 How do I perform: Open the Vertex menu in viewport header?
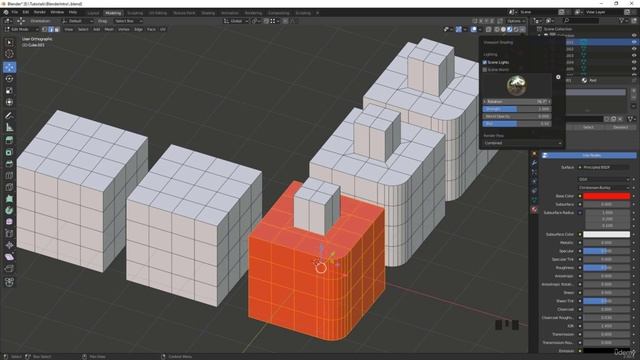124,29
